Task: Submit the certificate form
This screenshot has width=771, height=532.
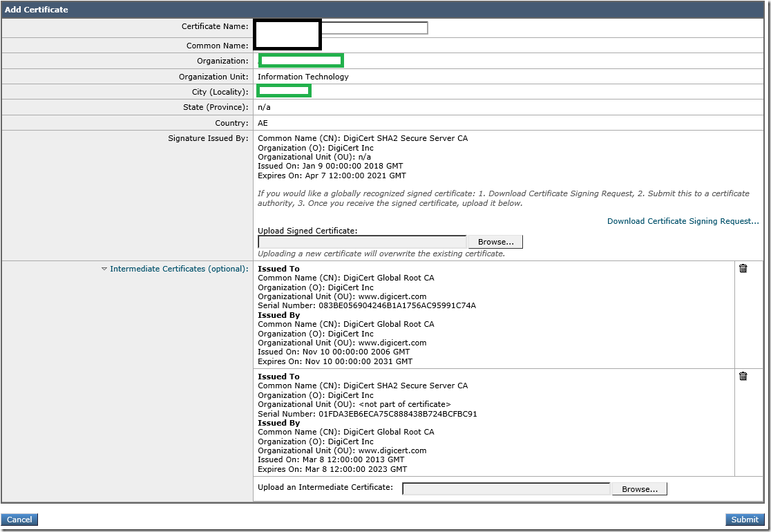Action: coord(745,519)
